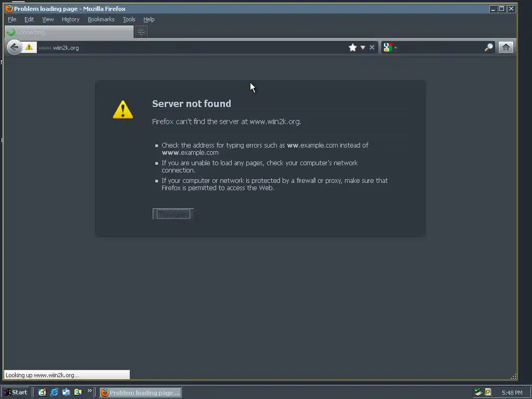Minimize the Firefox window

493,9
